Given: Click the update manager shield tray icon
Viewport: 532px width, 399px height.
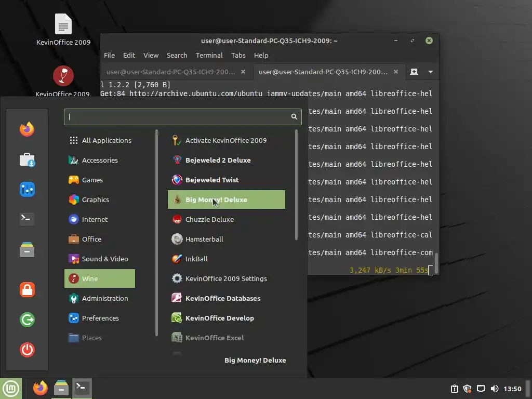Looking at the screenshot, I should (467, 389).
